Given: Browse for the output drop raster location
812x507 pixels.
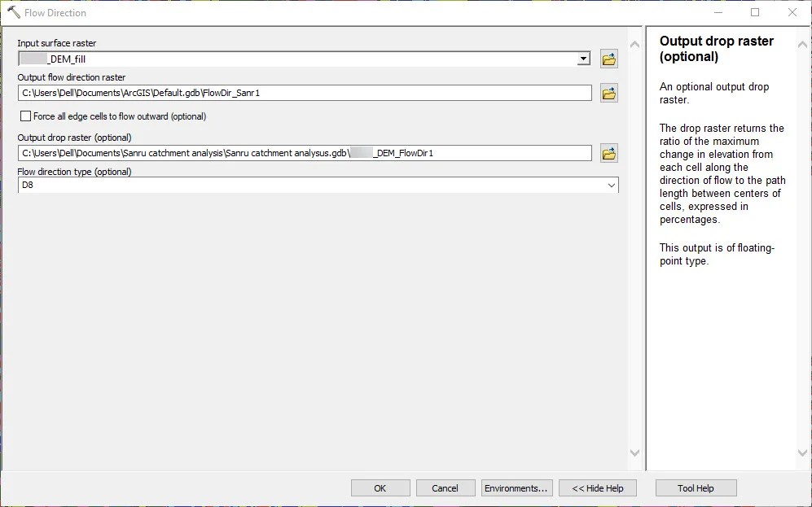Looking at the screenshot, I should point(608,152).
